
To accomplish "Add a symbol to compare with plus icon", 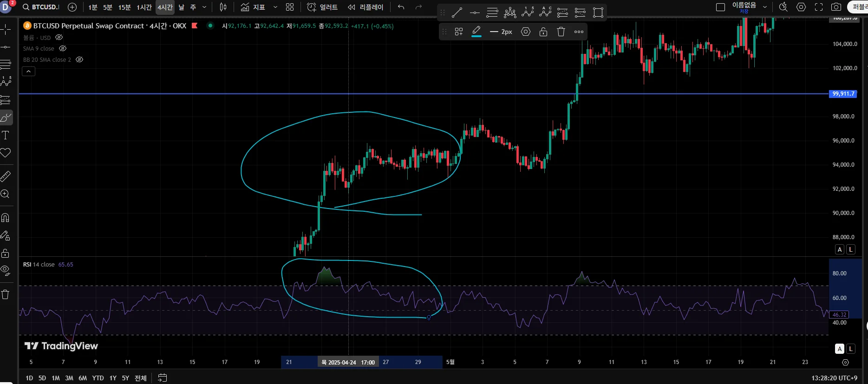I will (72, 7).
